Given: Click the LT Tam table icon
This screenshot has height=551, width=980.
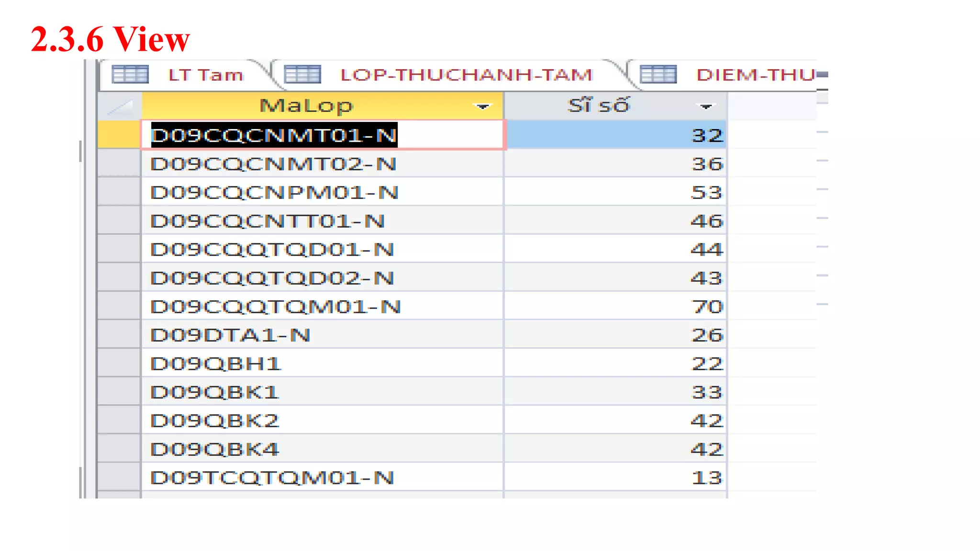Looking at the screenshot, I should coord(130,75).
